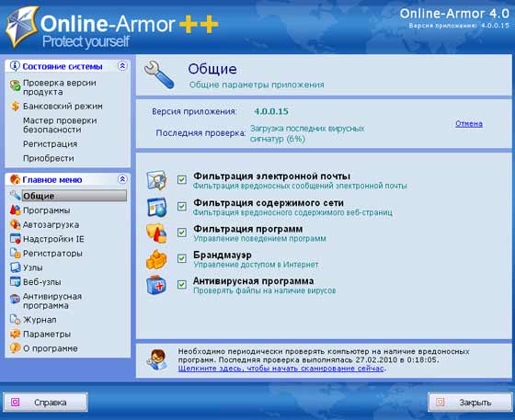Click the large wrench icon in Общие header
Image resolution: width=515 pixels, height=420 pixels.
point(159,75)
